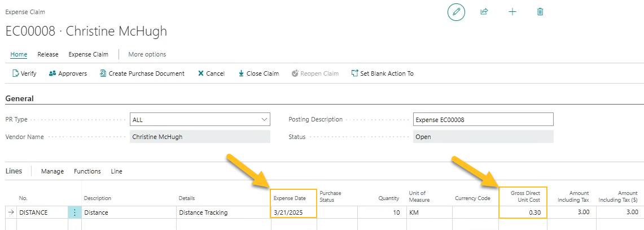Click the share icon at top
Screen dimensions: 644x230
click(x=484, y=12)
